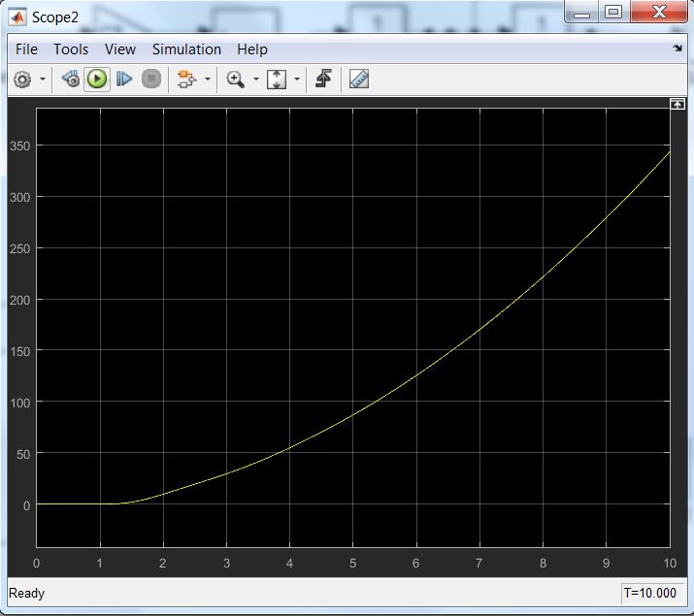Click the dock scope arrow icon
Viewport: 694px width, 616px height.
tap(677, 48)
